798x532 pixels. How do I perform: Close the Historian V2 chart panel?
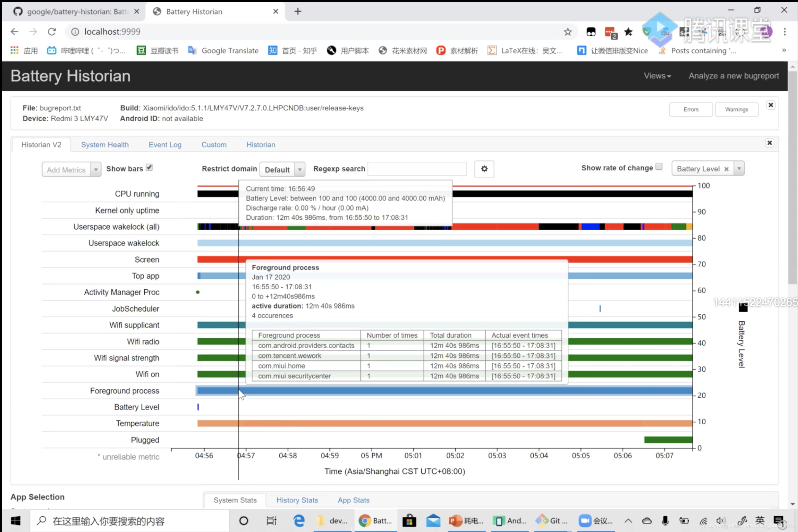770,143
